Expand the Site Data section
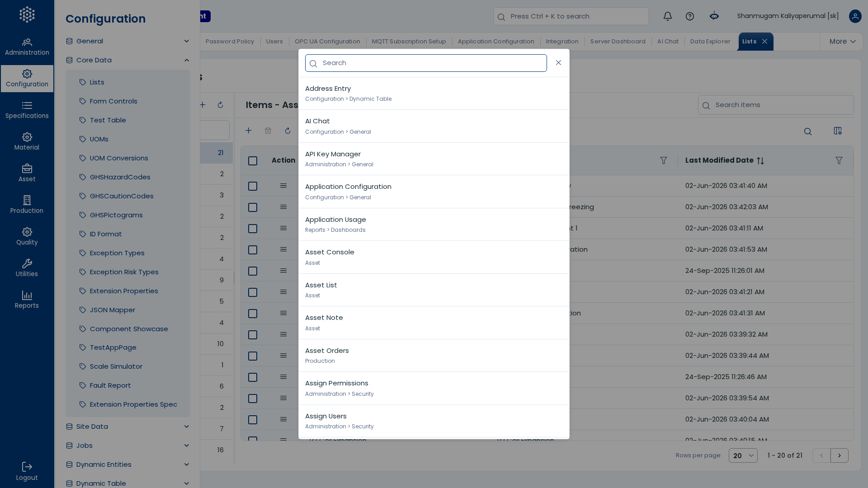The height and width of the screenshot is (488, 868). click(x=127, y=427)
